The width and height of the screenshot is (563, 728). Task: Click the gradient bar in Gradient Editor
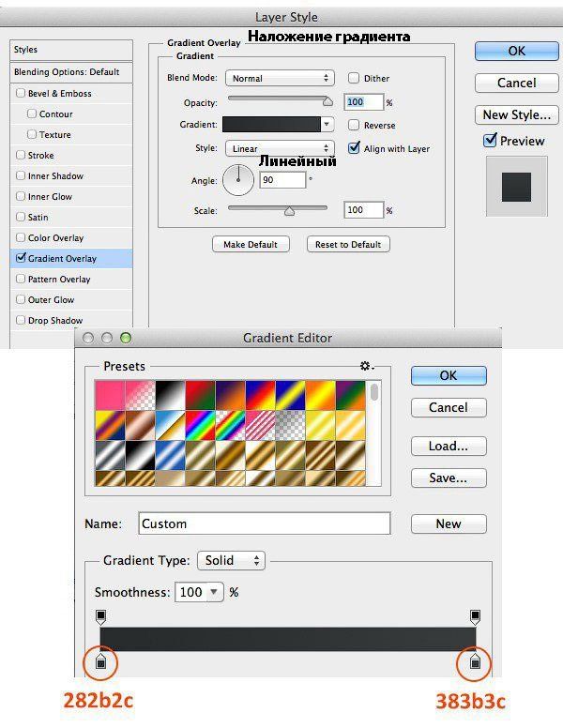(287, 639)
